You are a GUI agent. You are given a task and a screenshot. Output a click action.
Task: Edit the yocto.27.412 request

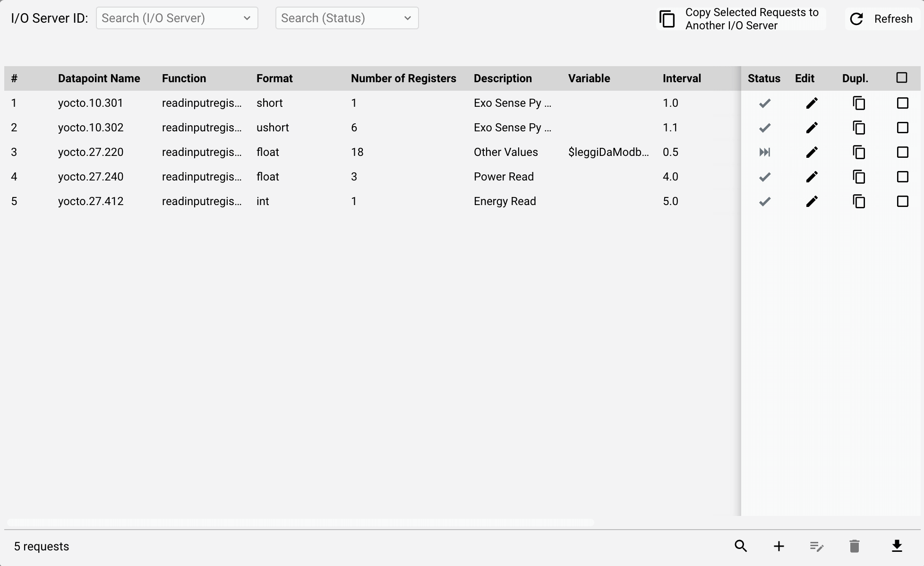point(812,201)
